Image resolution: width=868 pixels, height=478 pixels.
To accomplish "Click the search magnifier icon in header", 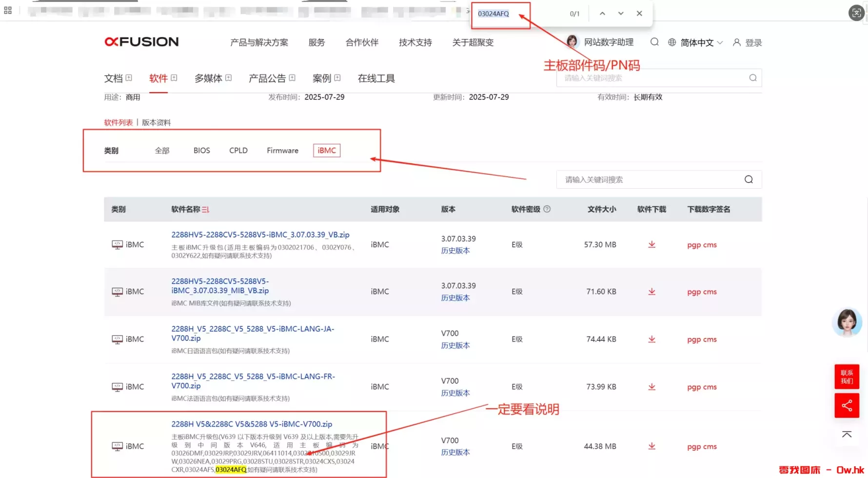I will click(654, 42).
